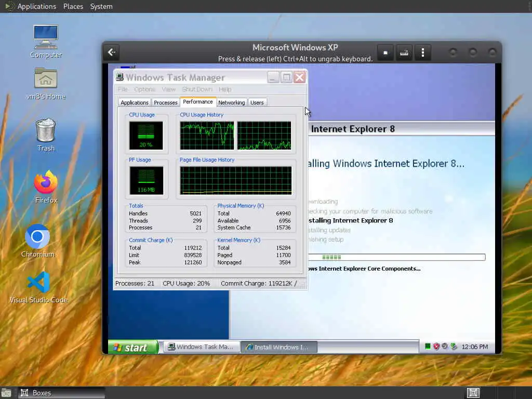The width and height of the screenshot is (532, 399).
Task: Click the Installing Internet Explorer 8 step
Action: [x=351, y=220]
